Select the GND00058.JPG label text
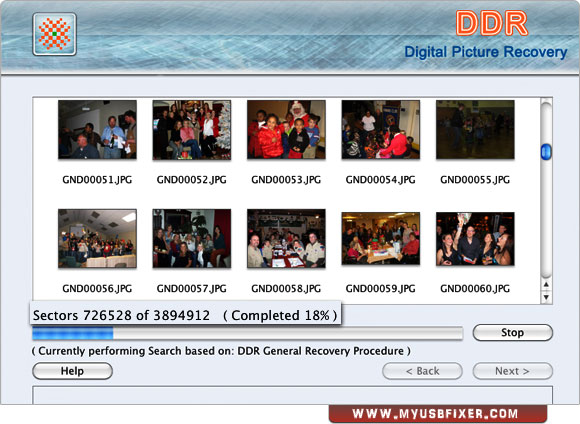 point(286,289)
